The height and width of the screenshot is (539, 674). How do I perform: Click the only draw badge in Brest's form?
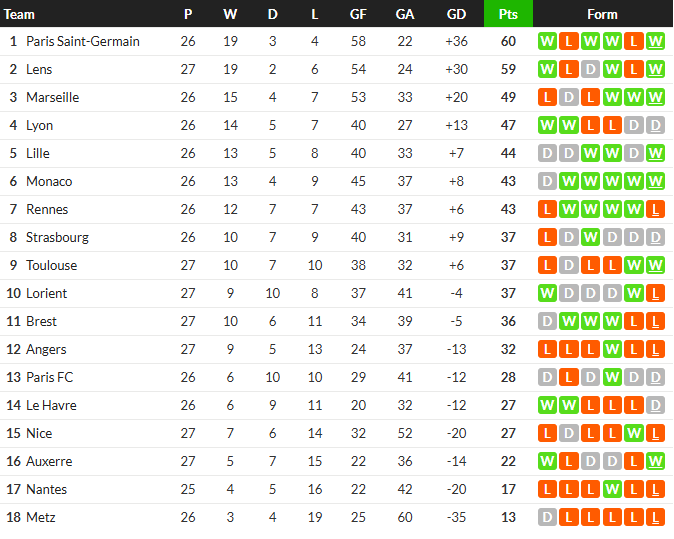click(547, 321)
